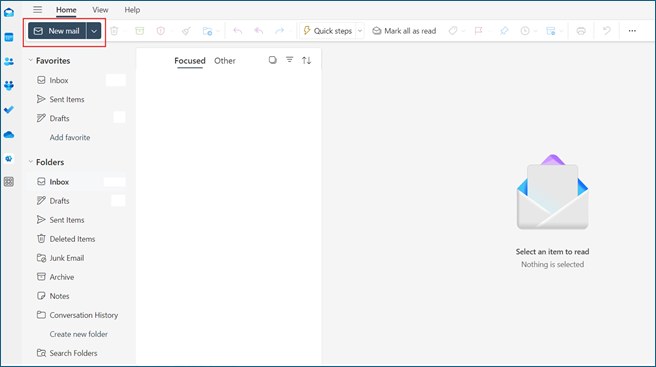Switch to the Other inbox tab

225,61
